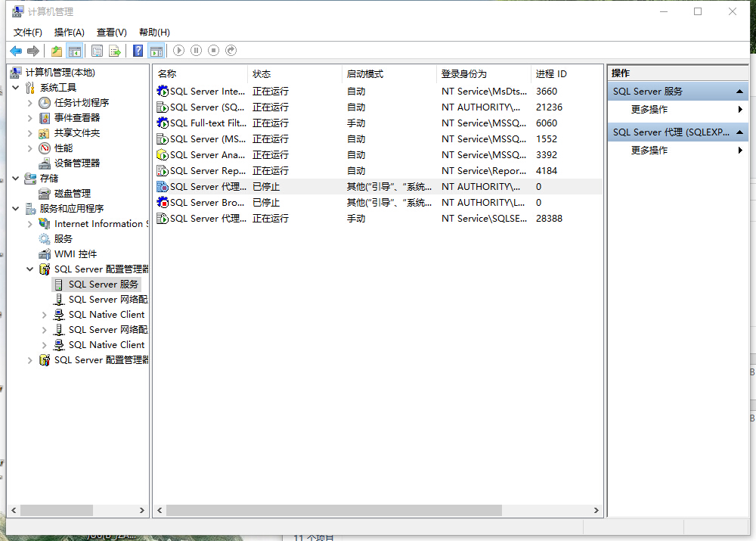Open 更多操作 under SQL Server 代理 actions
Screen dimensions: 756x541
(678, 151)
